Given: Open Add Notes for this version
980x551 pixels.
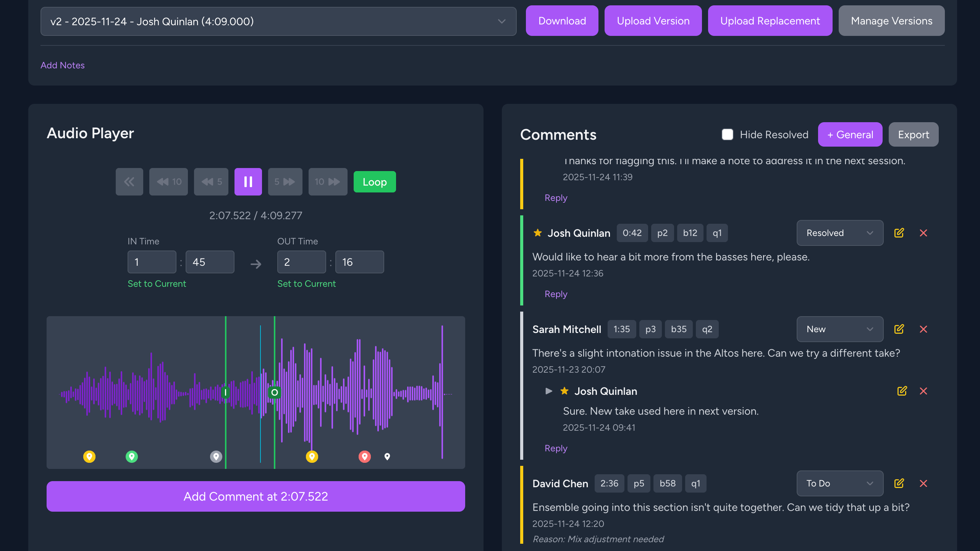Looking at the screenshot, I should 62,65.
